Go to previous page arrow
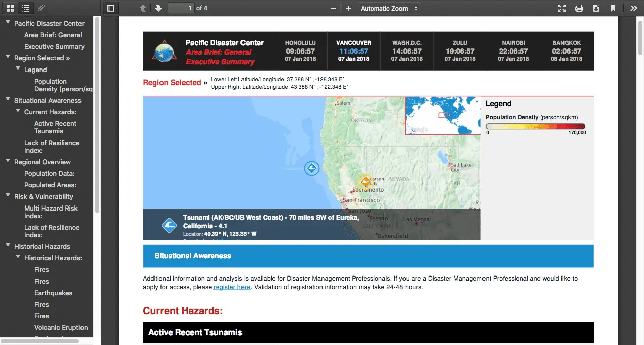This screenshot has height=345, width=644. [x=143, y=8]
